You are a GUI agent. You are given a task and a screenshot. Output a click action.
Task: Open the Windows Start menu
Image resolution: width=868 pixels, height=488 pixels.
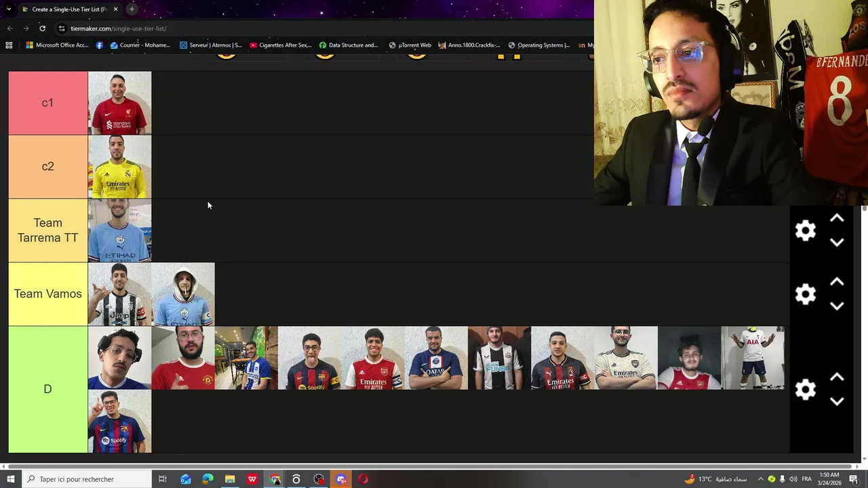[x=10, y=479]
